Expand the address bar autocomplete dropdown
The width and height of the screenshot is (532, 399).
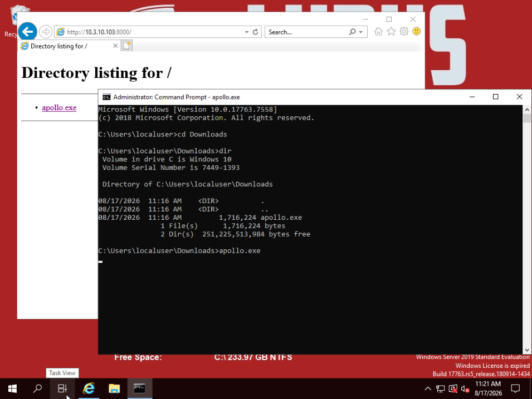tap(247, 32)
